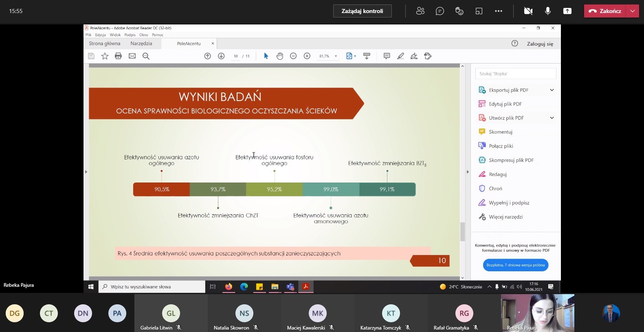Open the reactions menu icon

(459, 11)
